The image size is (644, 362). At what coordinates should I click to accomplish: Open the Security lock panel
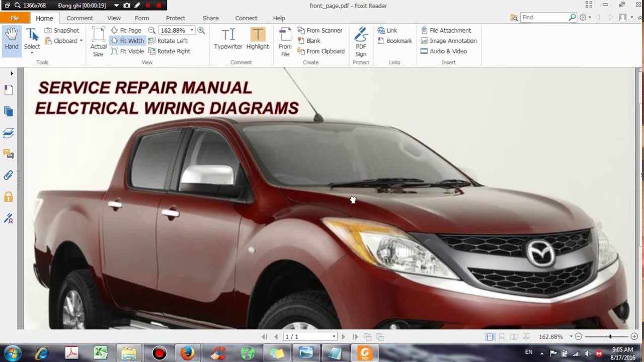[x=9, y=197]
